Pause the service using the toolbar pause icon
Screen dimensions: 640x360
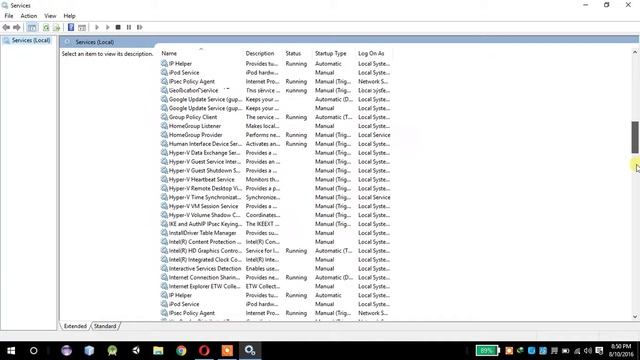pyautogui.click(x=129, y=27)
